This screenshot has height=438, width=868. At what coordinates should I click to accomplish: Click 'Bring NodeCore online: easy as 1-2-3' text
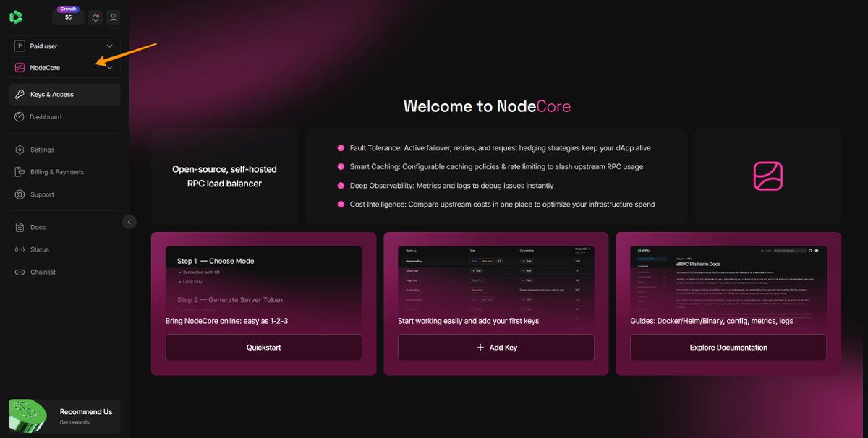[x=227, y=321]
